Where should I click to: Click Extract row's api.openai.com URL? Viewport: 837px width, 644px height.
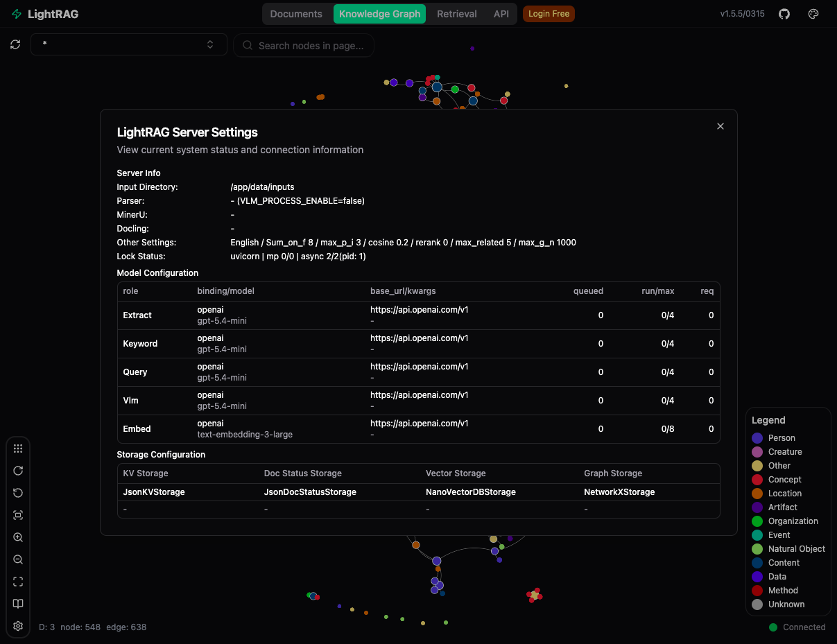tap(419, 310)
